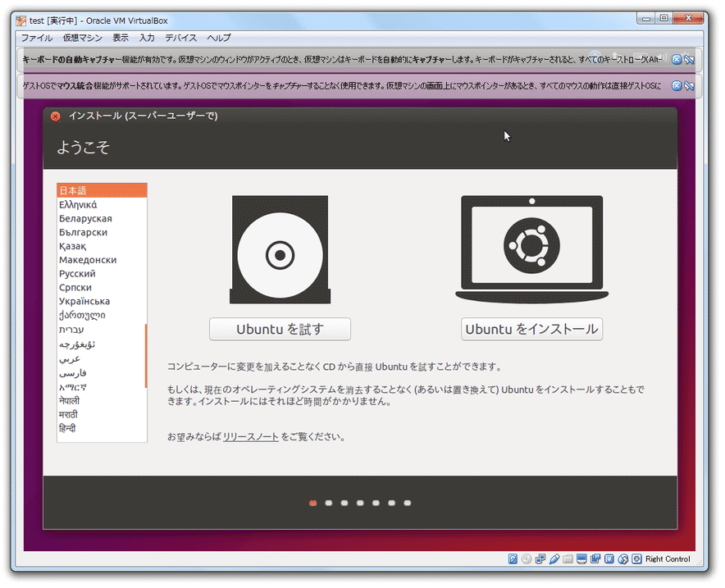Select עברית in the language list
725x588 pixels.
pos(102,329)
